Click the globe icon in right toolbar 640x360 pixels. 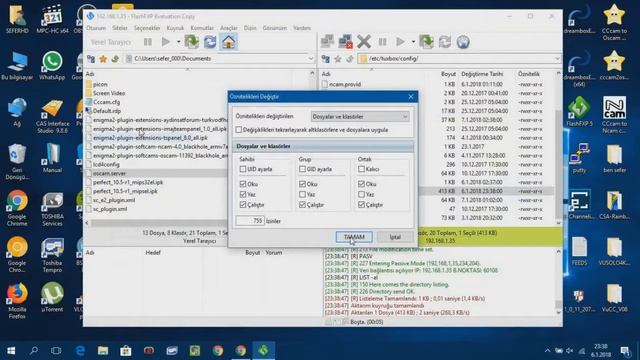point(463,42)
